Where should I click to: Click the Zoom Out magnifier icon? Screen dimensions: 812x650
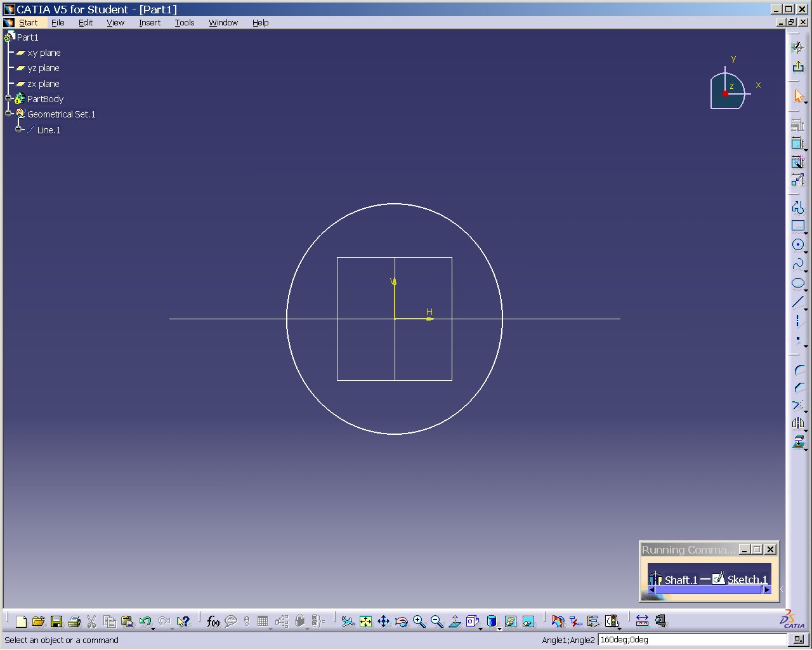pos(437,621)
